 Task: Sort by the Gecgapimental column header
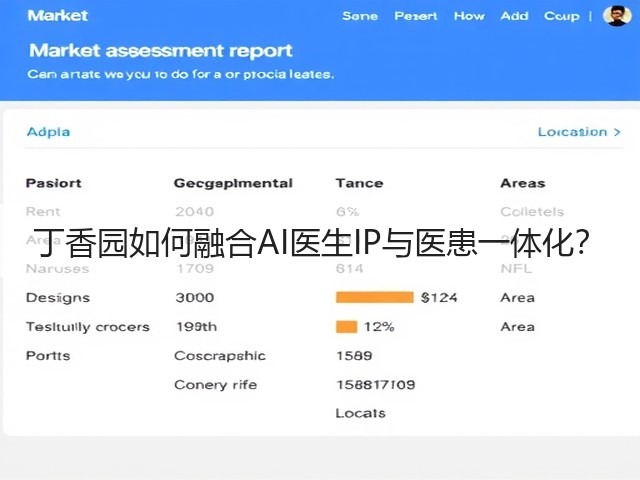coord(233,184)
